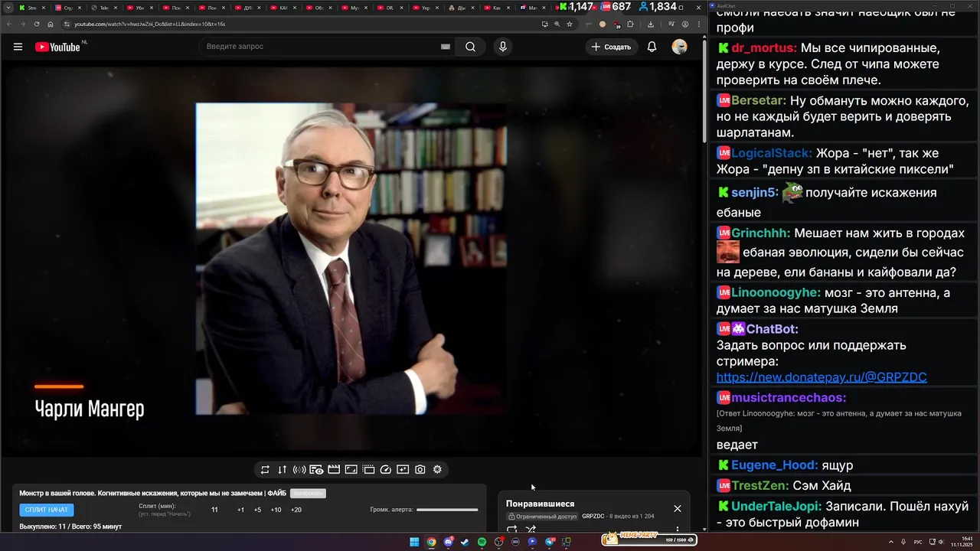This screenshot has height=551, width=980.
Task: Toggle playlist shuffle button in Понравившиеся
Action: point(531,530)
